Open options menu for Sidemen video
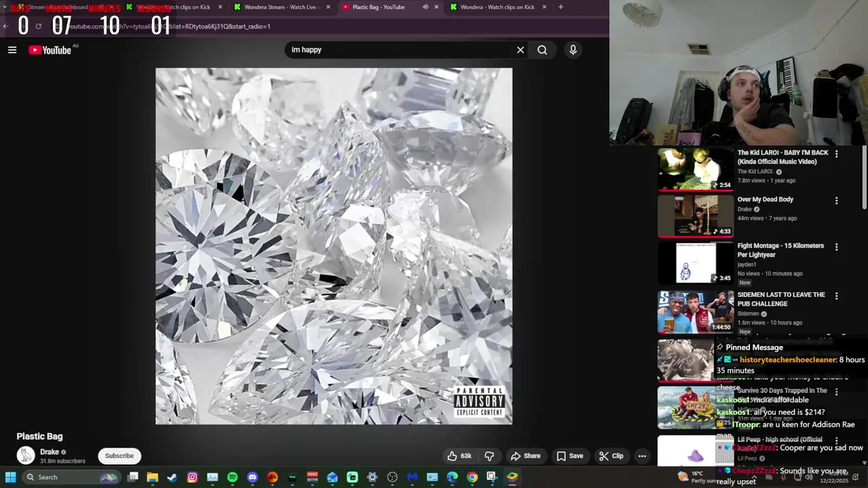Image resolution: width=868 pixels, height=488 pixels. (836, 296)
